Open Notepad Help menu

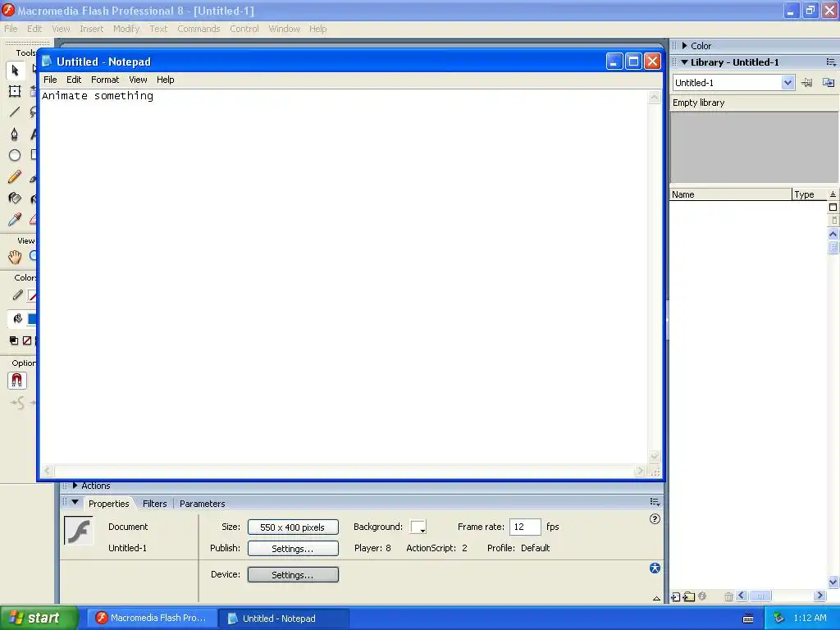tap(166, 80)
